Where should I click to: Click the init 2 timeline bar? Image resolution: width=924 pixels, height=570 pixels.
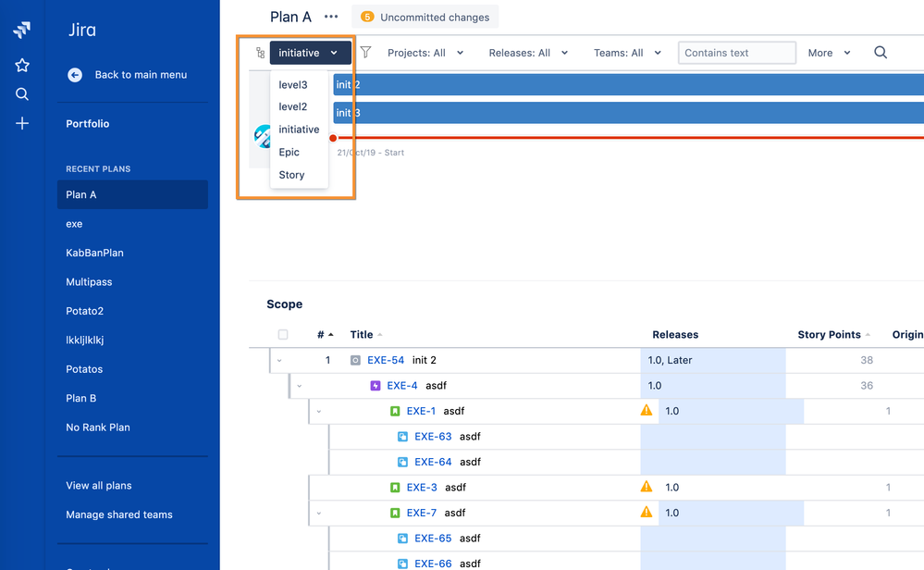(628, 84)
